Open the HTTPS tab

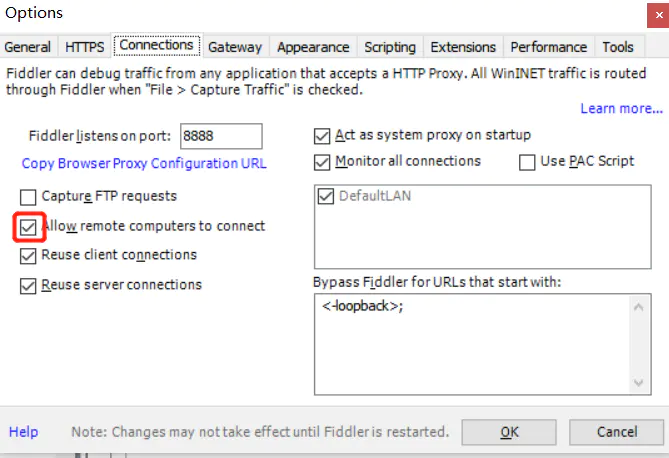(85, 47)
